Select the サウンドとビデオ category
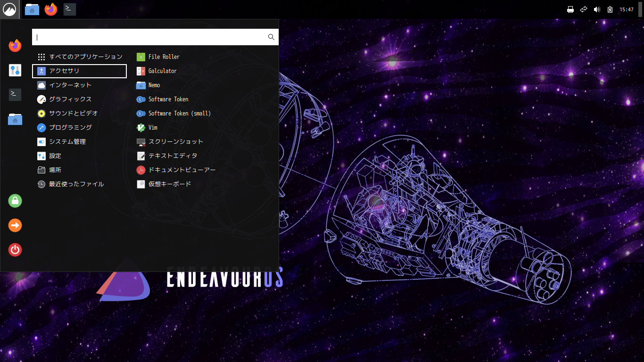Viewport: 644px width, 362px height. (x=80, y=113)
